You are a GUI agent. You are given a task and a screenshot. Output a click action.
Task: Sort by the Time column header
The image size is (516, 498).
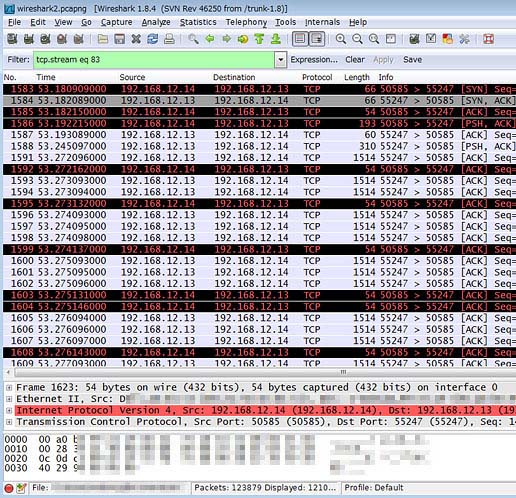pyautogui.click(x=46, y=77)
